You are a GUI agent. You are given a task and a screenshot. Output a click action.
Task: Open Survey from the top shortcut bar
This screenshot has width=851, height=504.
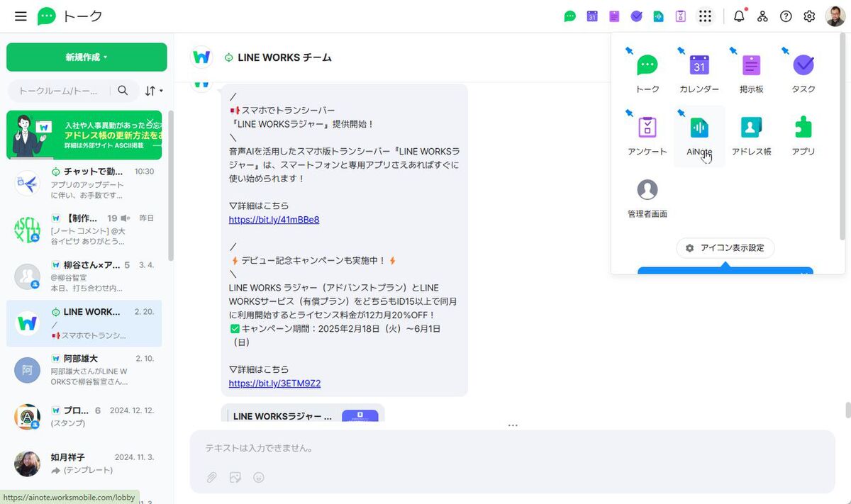click(x=681, y=16)
